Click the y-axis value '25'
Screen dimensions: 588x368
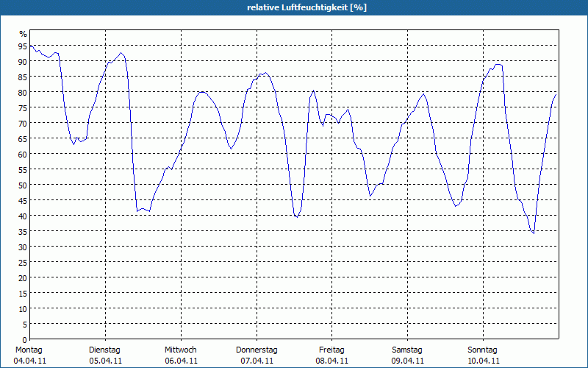23,263
